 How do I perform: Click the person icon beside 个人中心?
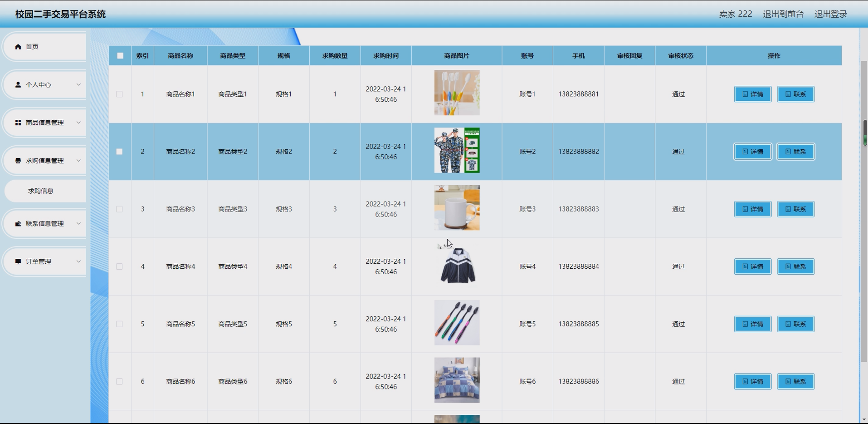[18, 85]
